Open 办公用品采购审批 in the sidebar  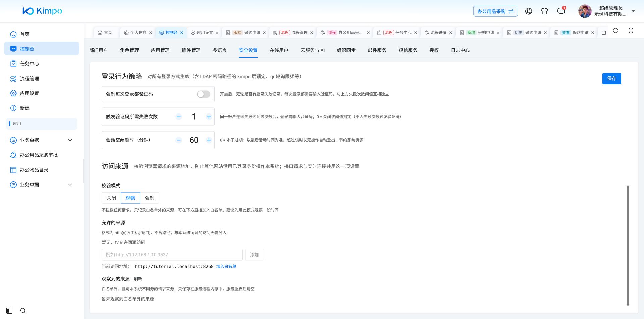coord(42,155)
